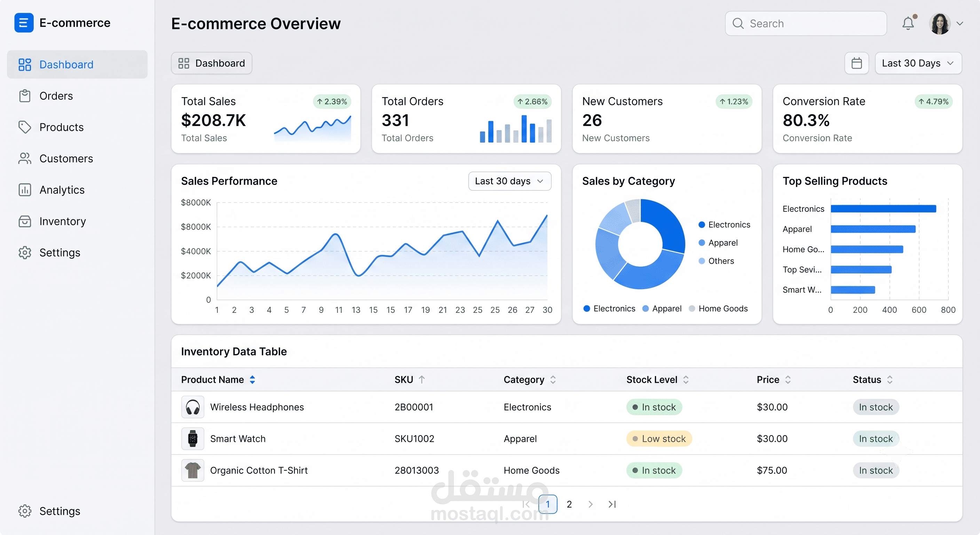
Task: Open the calendar date picker icon
Action: (856, 63)
